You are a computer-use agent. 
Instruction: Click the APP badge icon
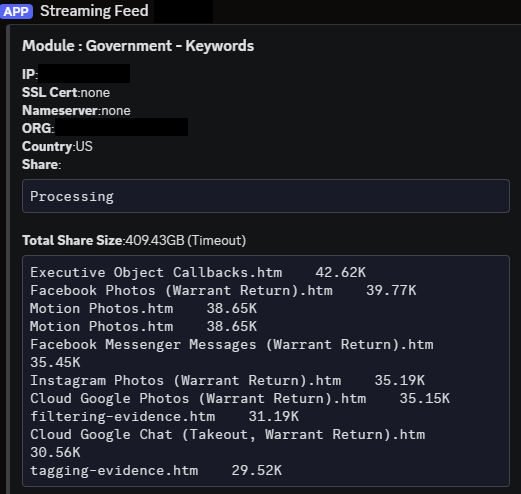tap(16, 11)
